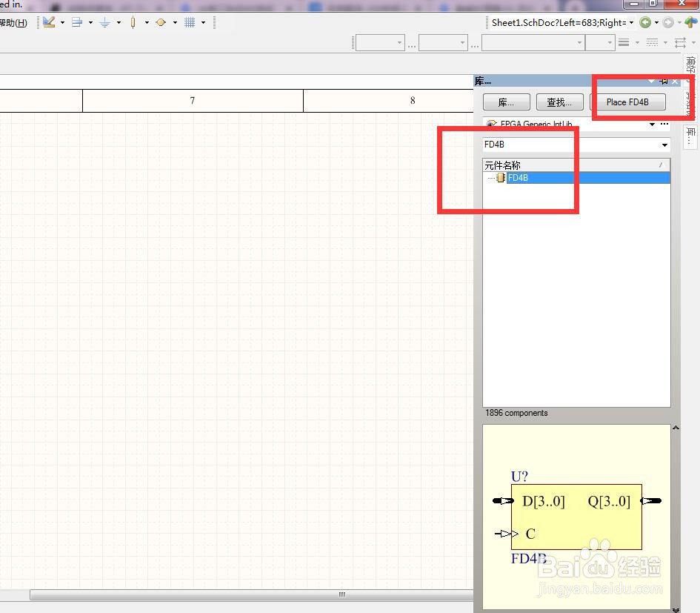
Task: Click the line width icon
Action: (624, 42)
